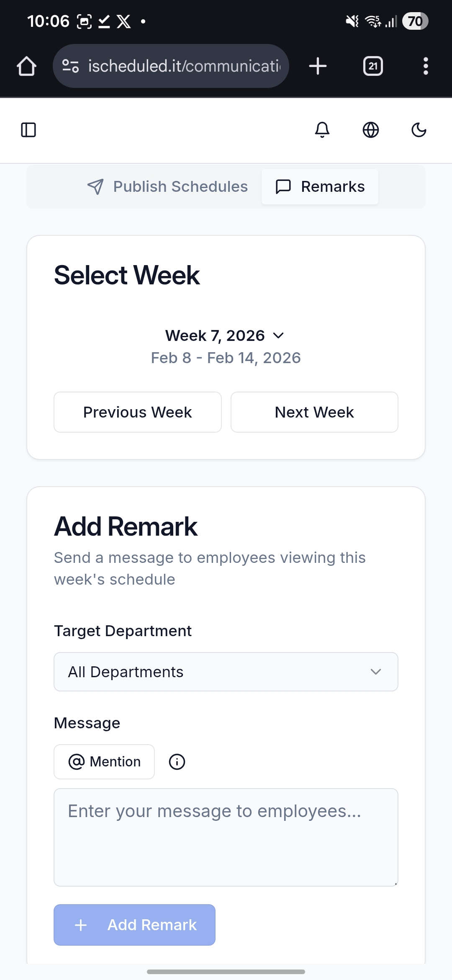This screenshot has height=980, width=452.
Task: Tap the site settings icon in address bar
Action: pos(70,66)
